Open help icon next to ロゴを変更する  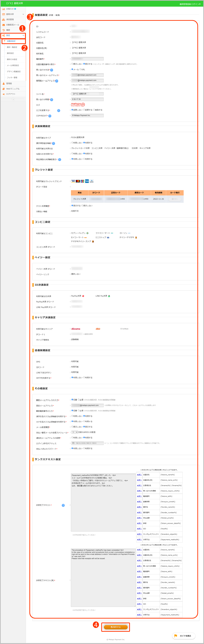coord(59,110)
